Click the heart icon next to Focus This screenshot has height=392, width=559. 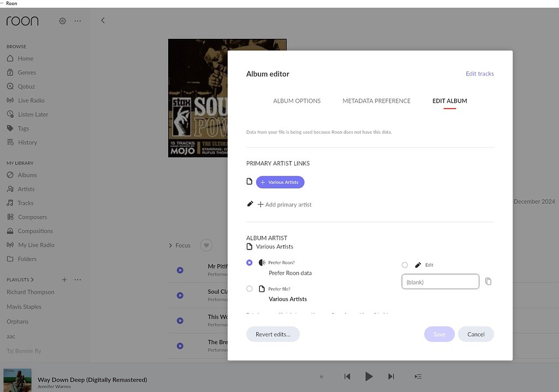206,245
